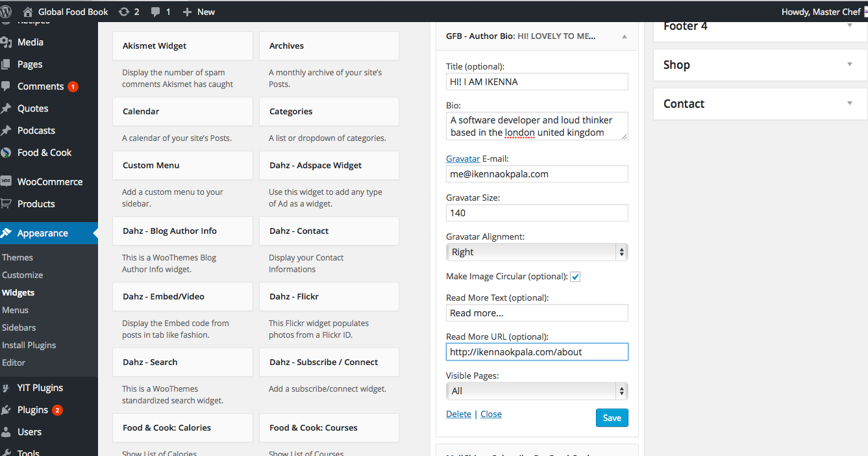Click the Gravatar E-mail field
This screenshot has width=868, height=456.
[537, 173]
